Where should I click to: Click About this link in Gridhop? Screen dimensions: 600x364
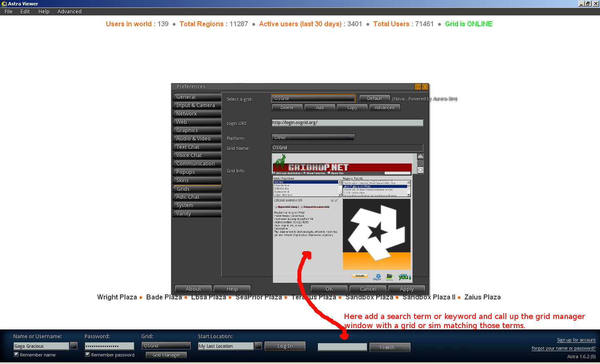tap(337, 173)
